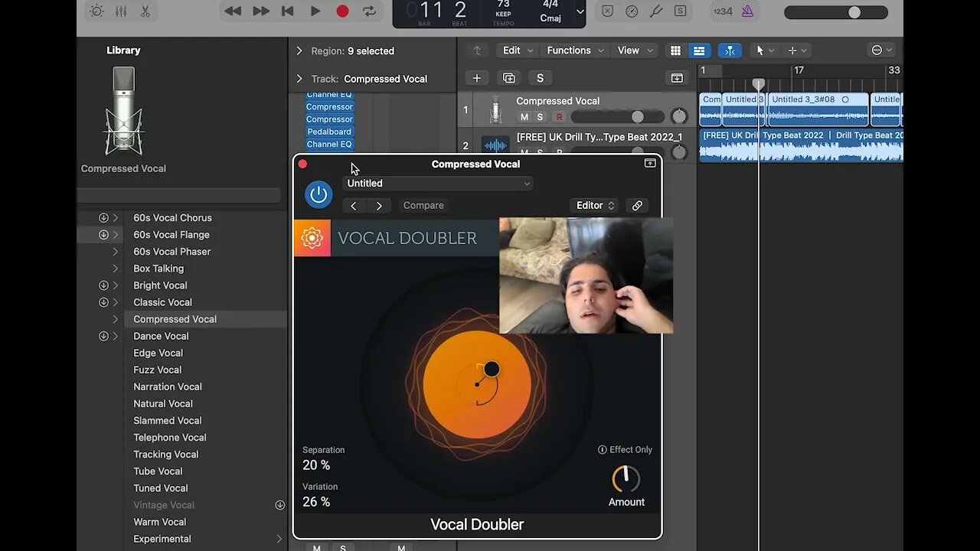Open the Editors scissors icon

145,11
